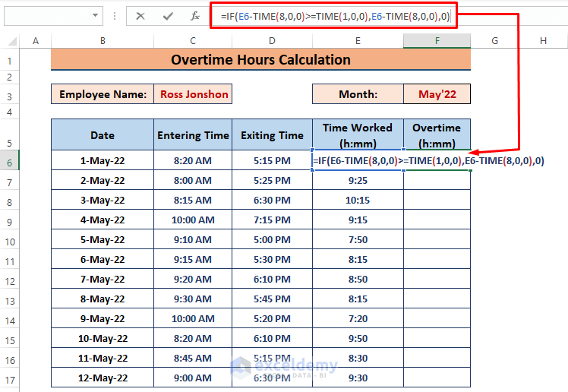Select the 11-May-22 date cell
This screenshot has width=568, height=392.
103,358
